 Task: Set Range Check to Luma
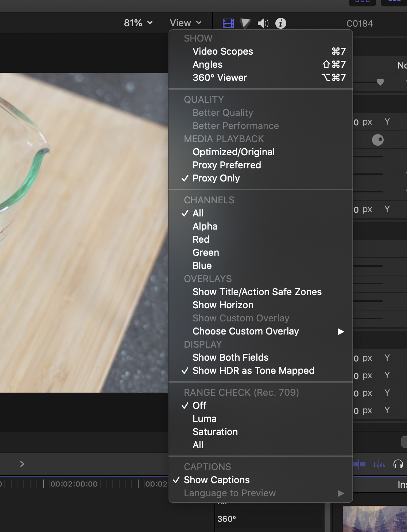point(261,419)
